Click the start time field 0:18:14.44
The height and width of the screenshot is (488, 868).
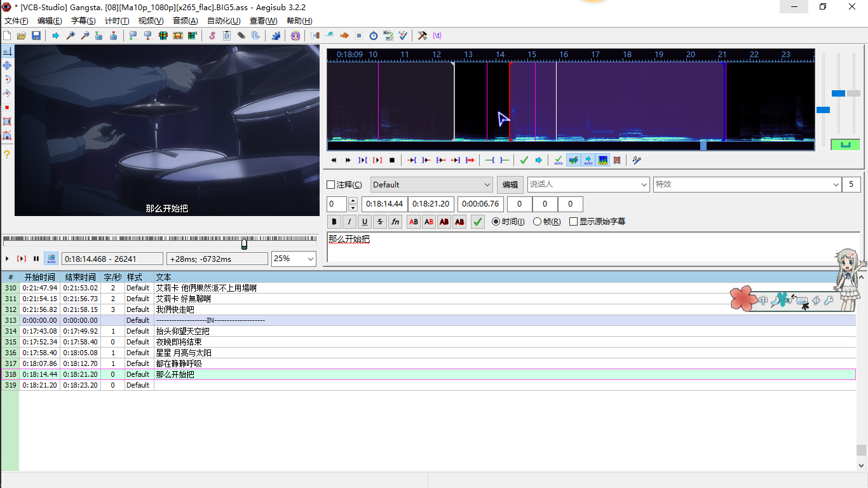[x=384, y=204]
